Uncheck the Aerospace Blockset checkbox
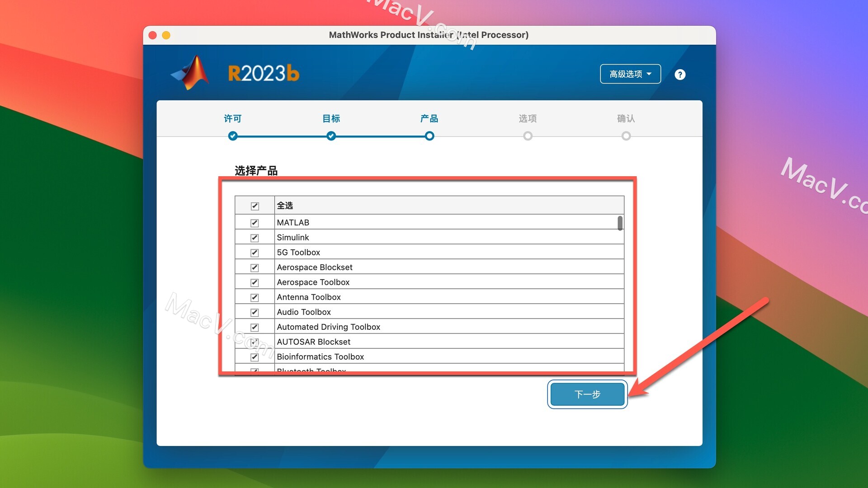Screen dimensions: 868x488 point(255,267)
